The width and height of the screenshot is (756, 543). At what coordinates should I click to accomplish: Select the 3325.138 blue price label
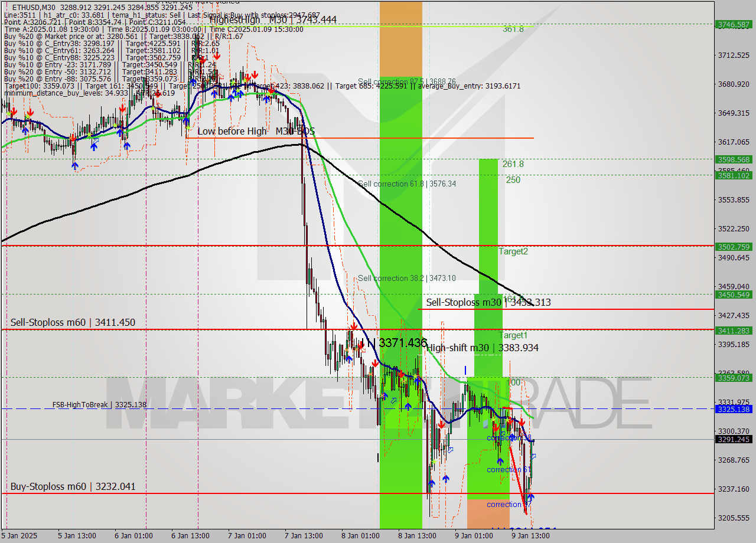coord(734,409)
